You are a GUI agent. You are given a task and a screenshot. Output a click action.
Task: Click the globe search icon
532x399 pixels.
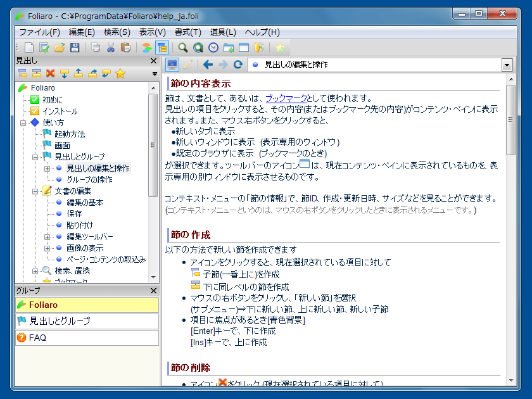coord(198,47)
